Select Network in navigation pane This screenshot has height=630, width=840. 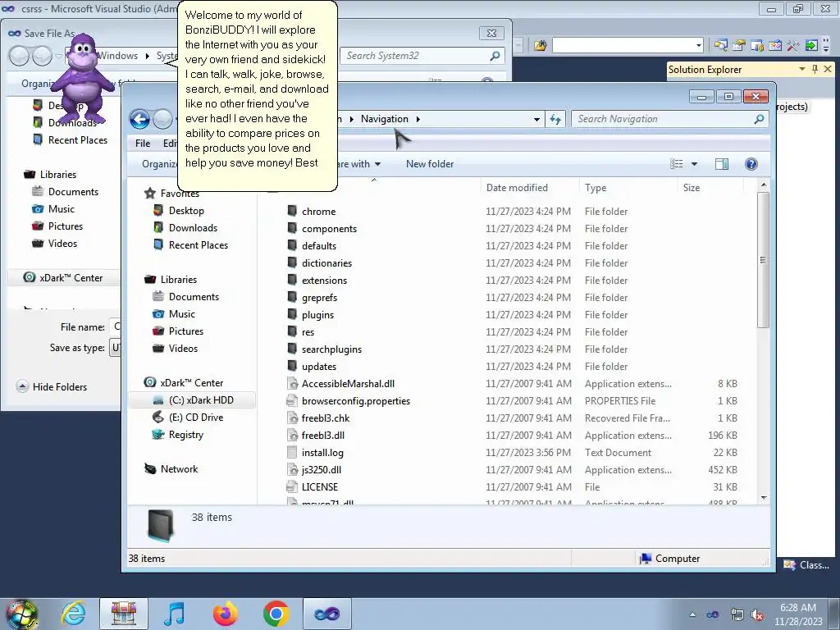[171, 468]
